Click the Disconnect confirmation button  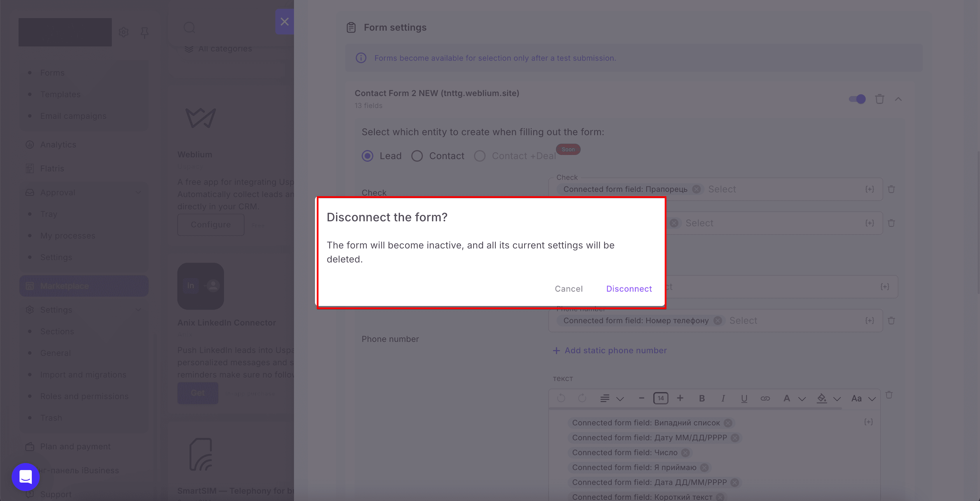pos(629,288)
